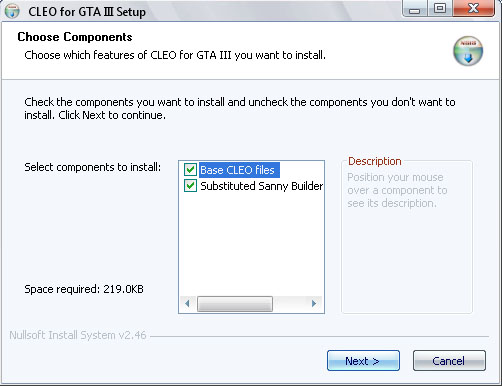Select the Substituted Sanny Builder list item
Image resolution: width=502 pixels, height=386 pixels.
click(262, 186)
